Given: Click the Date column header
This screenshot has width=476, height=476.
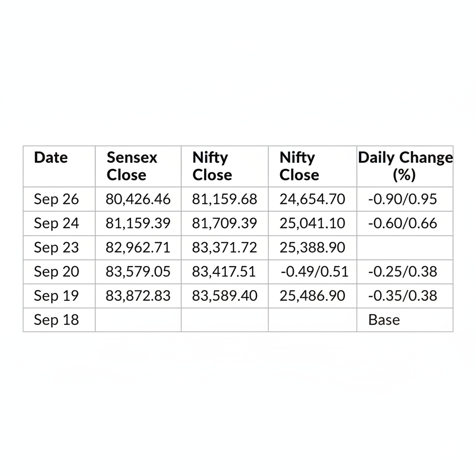Looking at the screenshot, I should [51, 158].
